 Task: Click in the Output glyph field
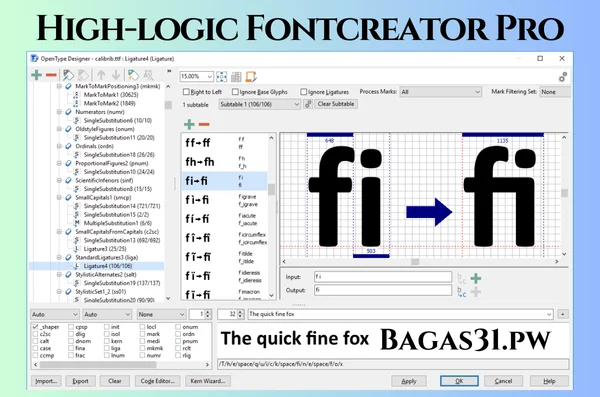pyautogui.click(x=383, y=290)
